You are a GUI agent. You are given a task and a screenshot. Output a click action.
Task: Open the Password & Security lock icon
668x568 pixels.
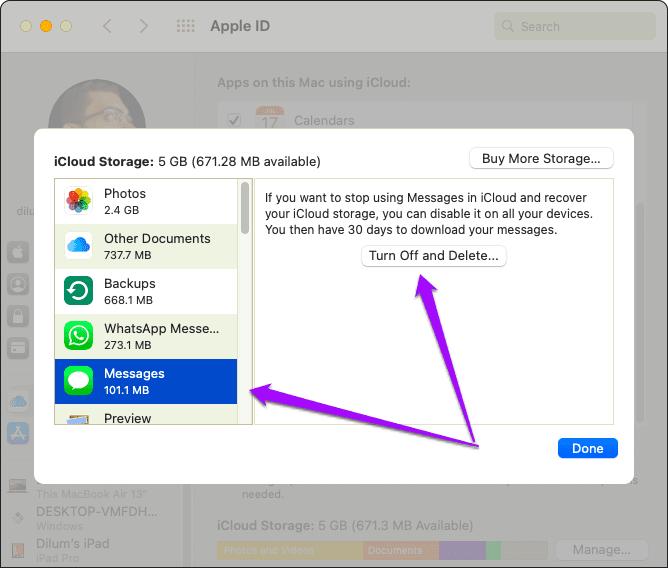pyautogui.click(x=18, y=316)
